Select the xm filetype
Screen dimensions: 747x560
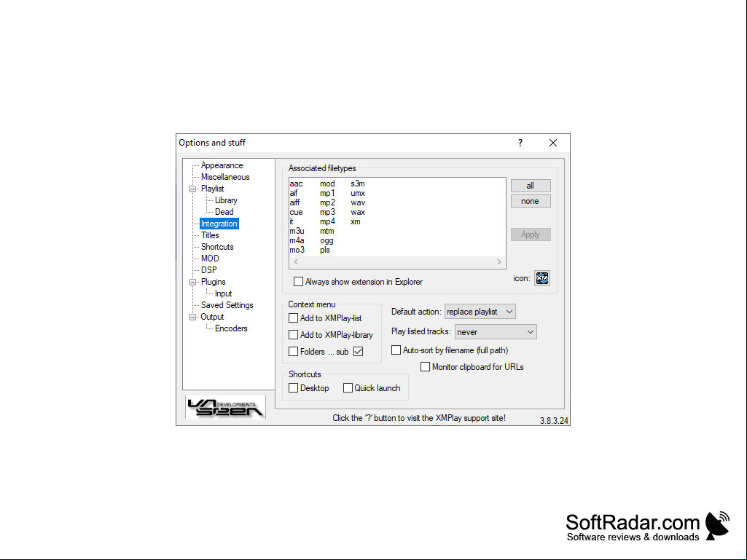point(356,221)
